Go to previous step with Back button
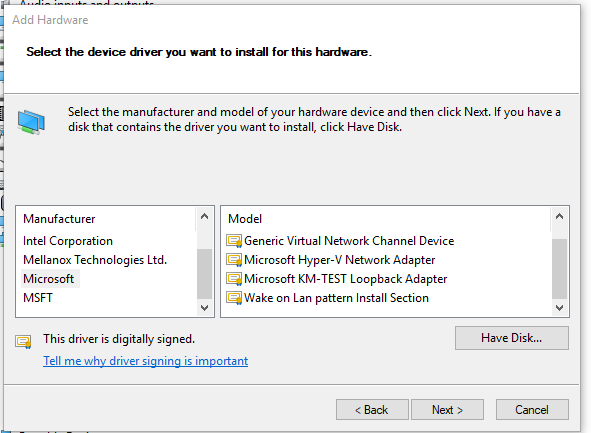The width and height of the screenshot is (591, 433). (x=372, y=410)
